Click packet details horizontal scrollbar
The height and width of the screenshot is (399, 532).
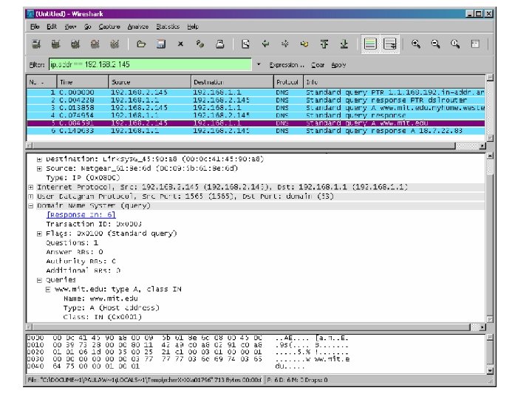tap(256, 327)
